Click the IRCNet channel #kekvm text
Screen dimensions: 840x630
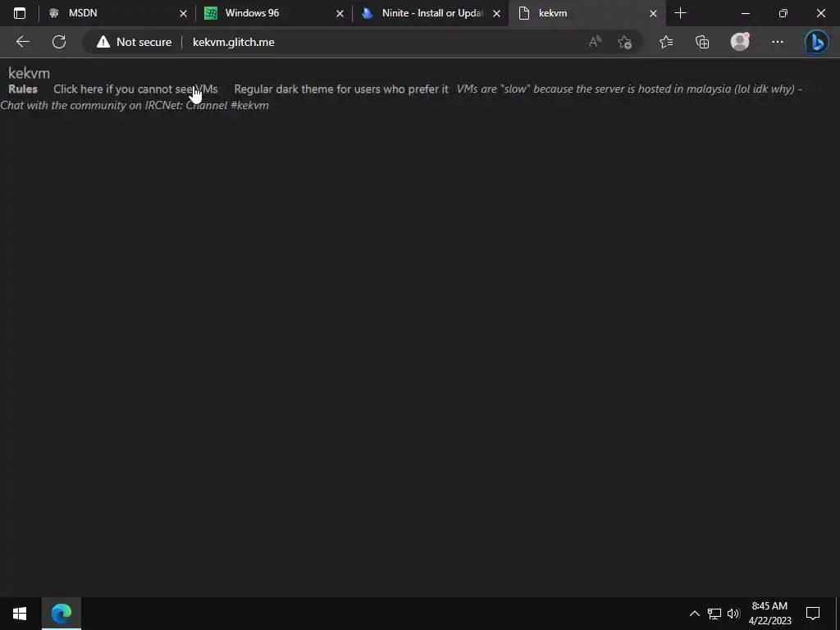(134, 105)
